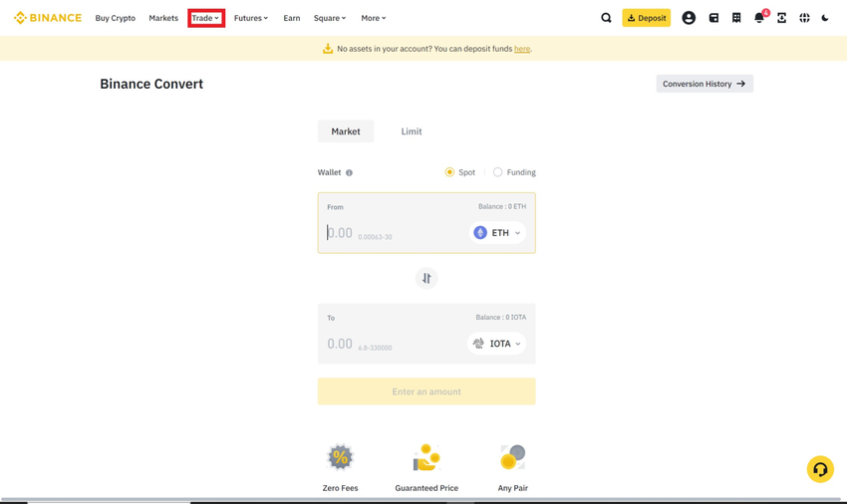Screen dimensions: 847x504
Task: Switch to the Market tab
Action: [x=346, y=131]
